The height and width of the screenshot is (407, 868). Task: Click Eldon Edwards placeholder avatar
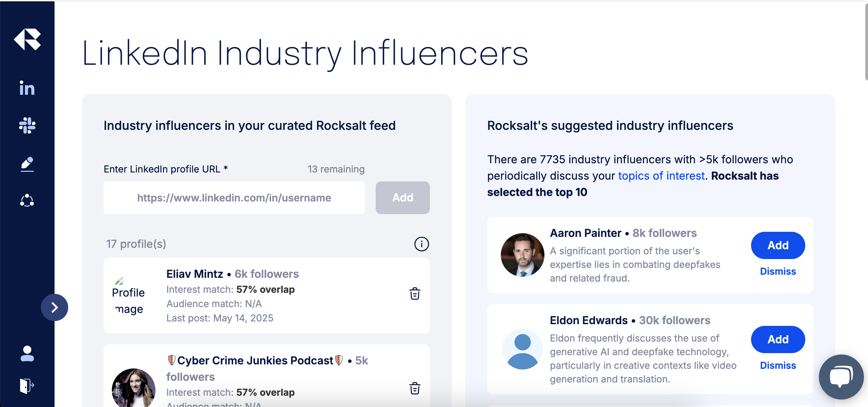tap(523, 349)
